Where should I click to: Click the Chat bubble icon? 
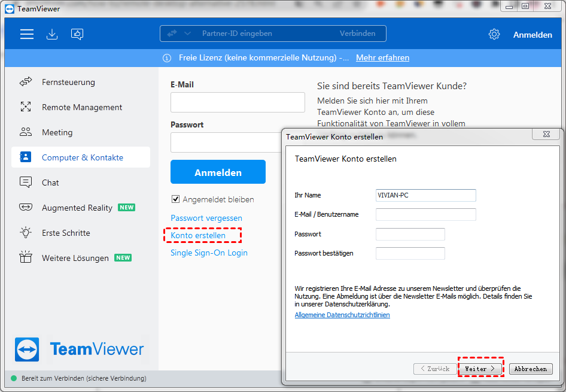pyautogui.click(x=26, y=183)
